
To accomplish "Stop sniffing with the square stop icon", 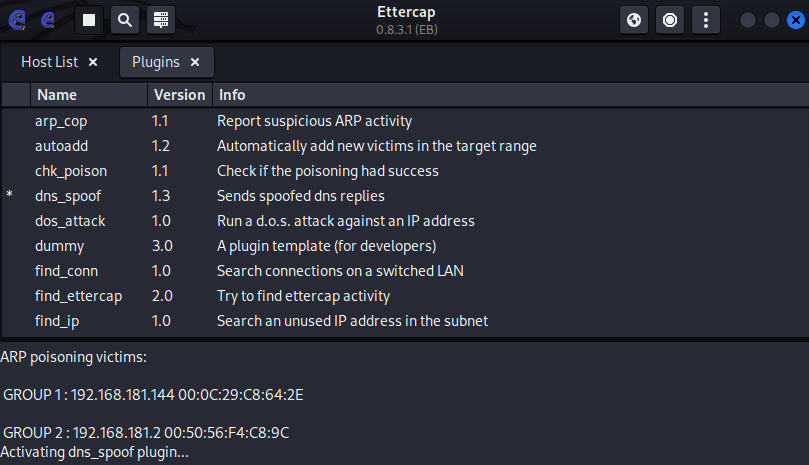I will (x=88, y=19).
